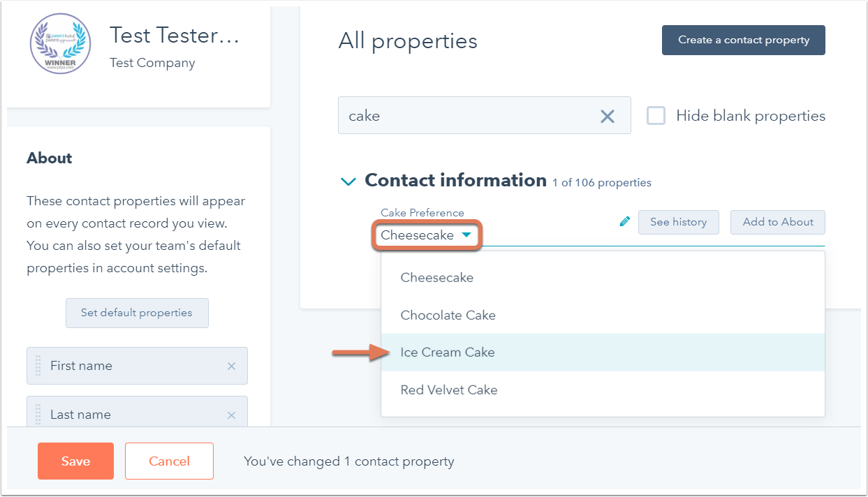Click the pencil edit icon for Cake Preference

coord(624,222)
